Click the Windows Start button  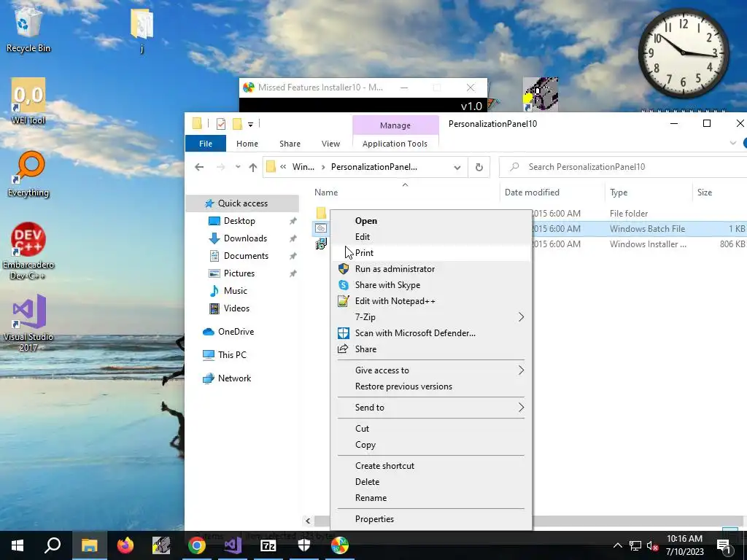pyautogui.click(x=18, y=545)
